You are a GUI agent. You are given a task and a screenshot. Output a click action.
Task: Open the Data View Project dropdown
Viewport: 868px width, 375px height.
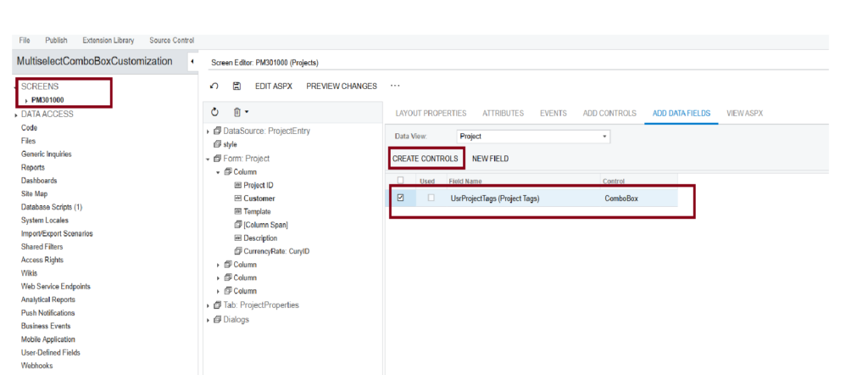point(533,137)
